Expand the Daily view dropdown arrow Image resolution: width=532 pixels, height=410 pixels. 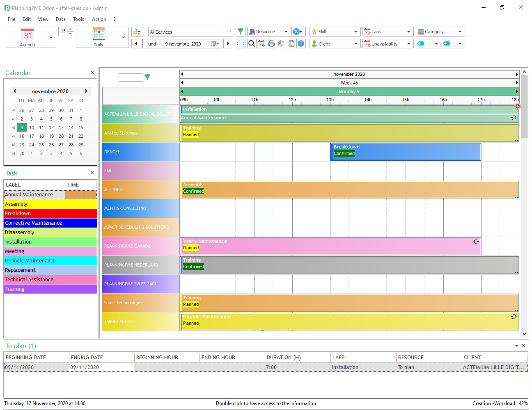point(124,37)
